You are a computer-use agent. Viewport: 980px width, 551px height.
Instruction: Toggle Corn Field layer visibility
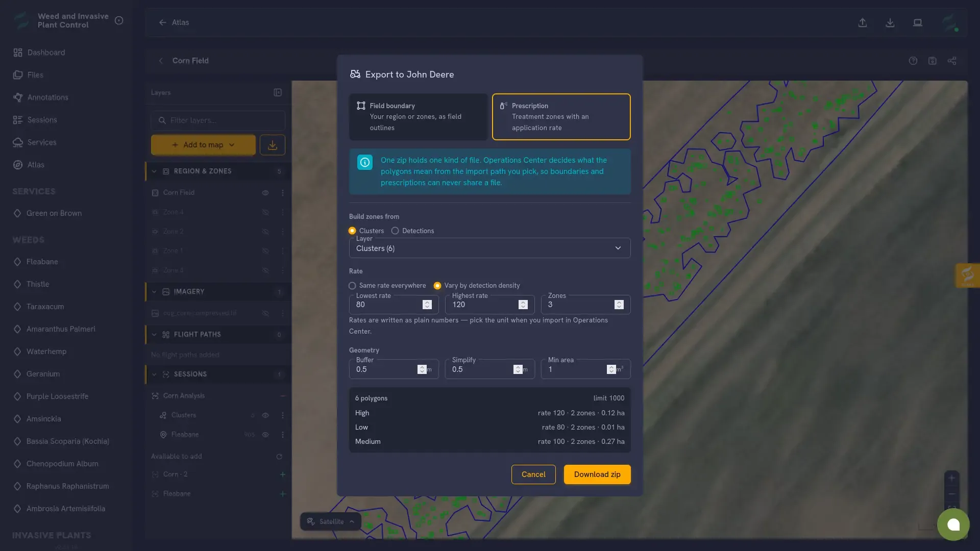click(265, 193)
